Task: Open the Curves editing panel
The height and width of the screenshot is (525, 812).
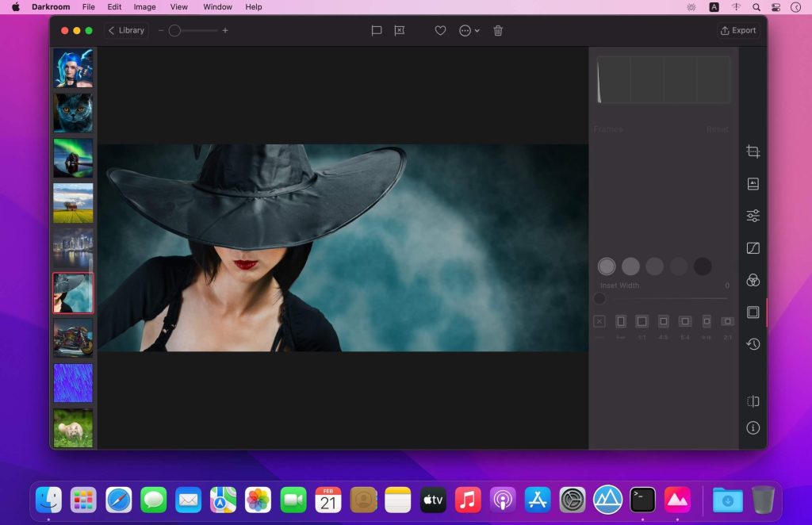Action: (x=753, y=247)
